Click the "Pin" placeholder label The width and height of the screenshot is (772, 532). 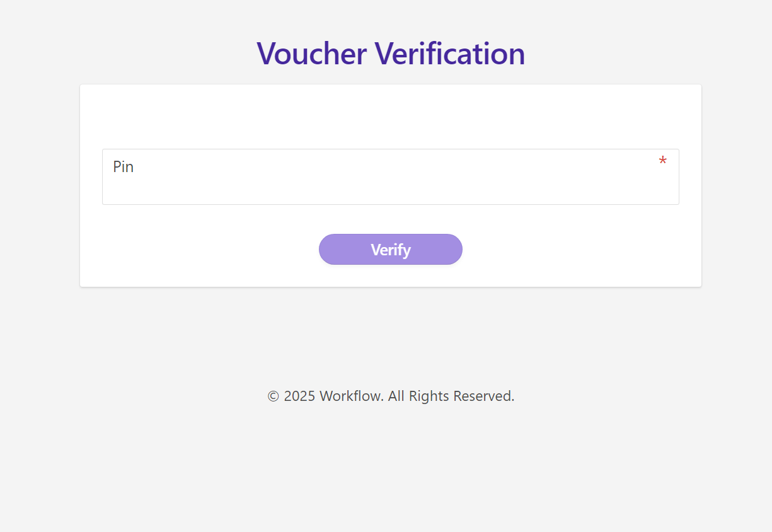[124, 167]
